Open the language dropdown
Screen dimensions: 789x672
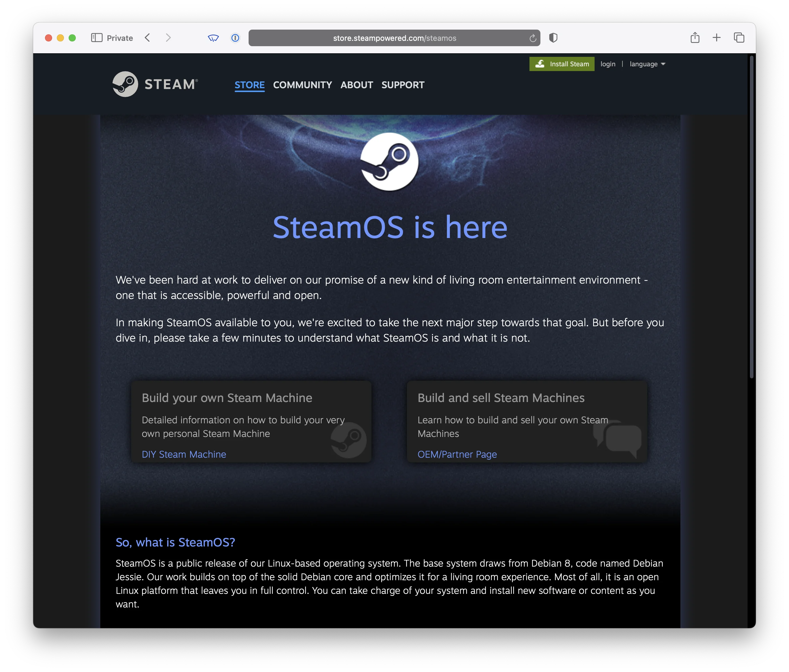(647, 64)
